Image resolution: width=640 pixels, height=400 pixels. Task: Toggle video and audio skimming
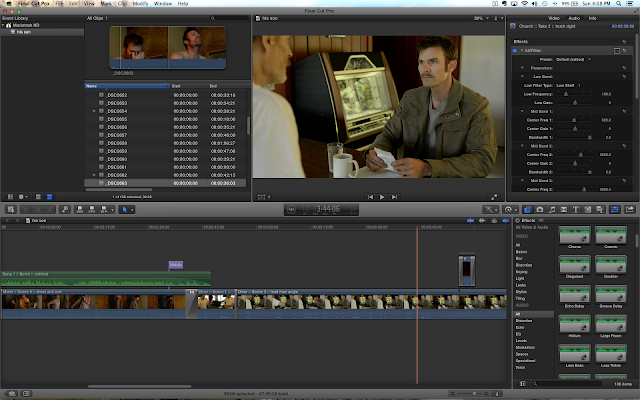[470, 220]
